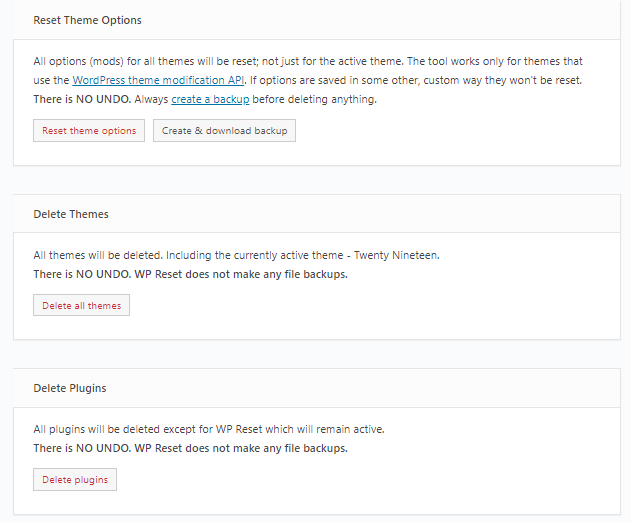Image resolution: width=631 pixels, height=523 pixels.
Task: Click the Delete plugins button
Action: pos(75,480)
